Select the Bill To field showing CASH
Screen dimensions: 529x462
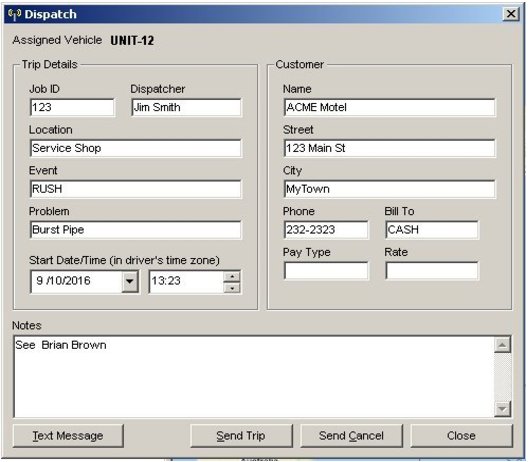point(432,230)
